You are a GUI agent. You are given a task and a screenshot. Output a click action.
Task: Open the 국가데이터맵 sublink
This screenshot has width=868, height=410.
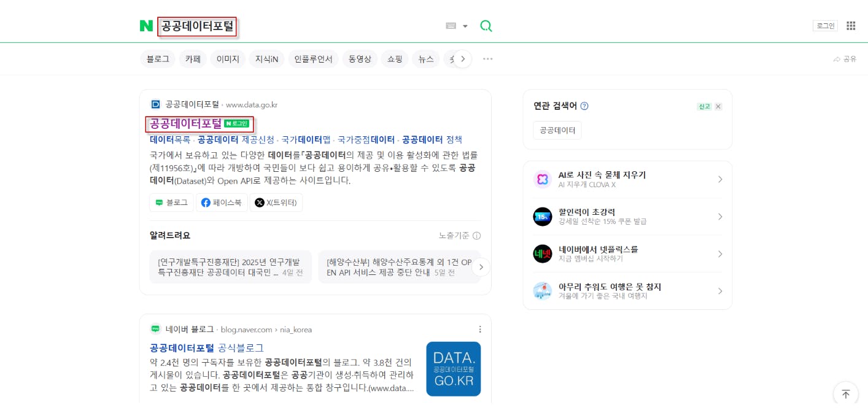point(306,140)
